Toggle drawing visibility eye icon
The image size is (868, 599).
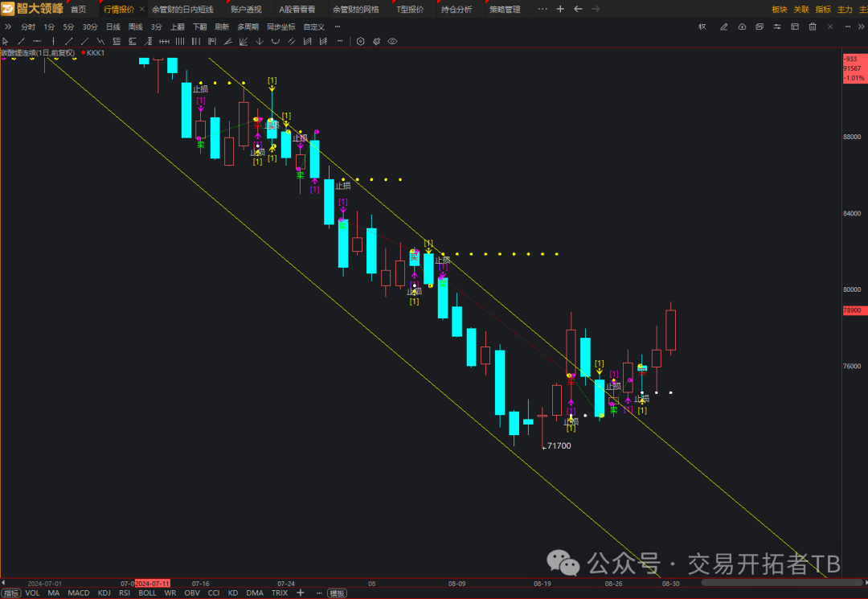click(392, 42)
